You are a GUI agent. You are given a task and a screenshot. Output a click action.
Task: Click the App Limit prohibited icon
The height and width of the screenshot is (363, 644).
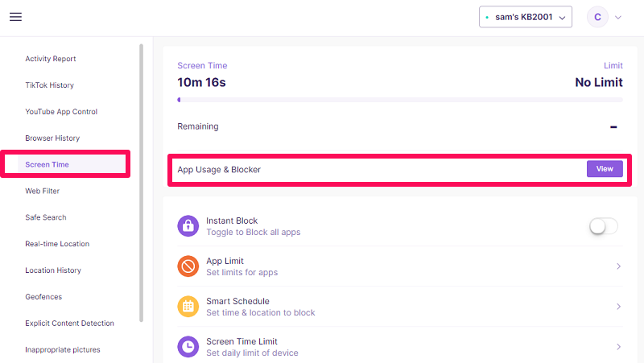[x=188, y=266]
